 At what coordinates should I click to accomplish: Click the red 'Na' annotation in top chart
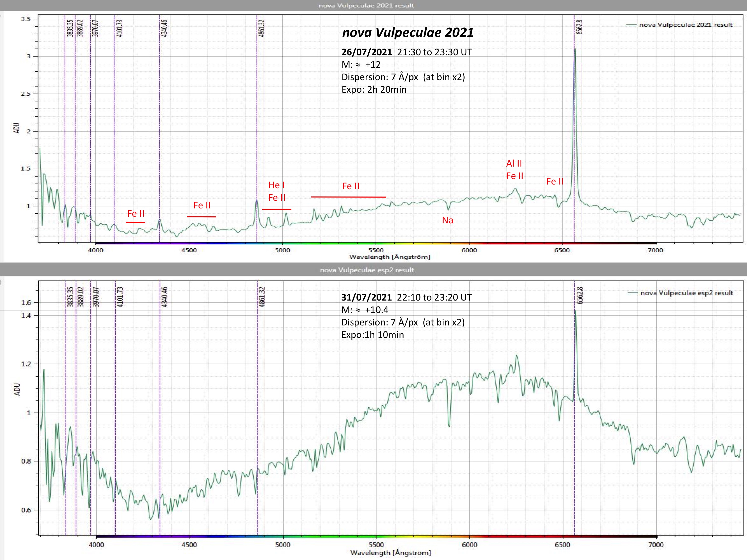click(x=447, y=220)
